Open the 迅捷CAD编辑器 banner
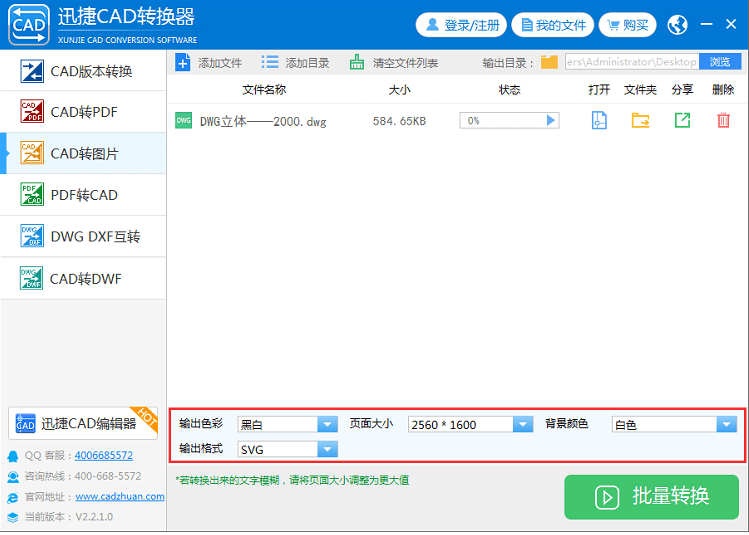The image size is (749, 535). pyautogui.click(x=83, y=423)
